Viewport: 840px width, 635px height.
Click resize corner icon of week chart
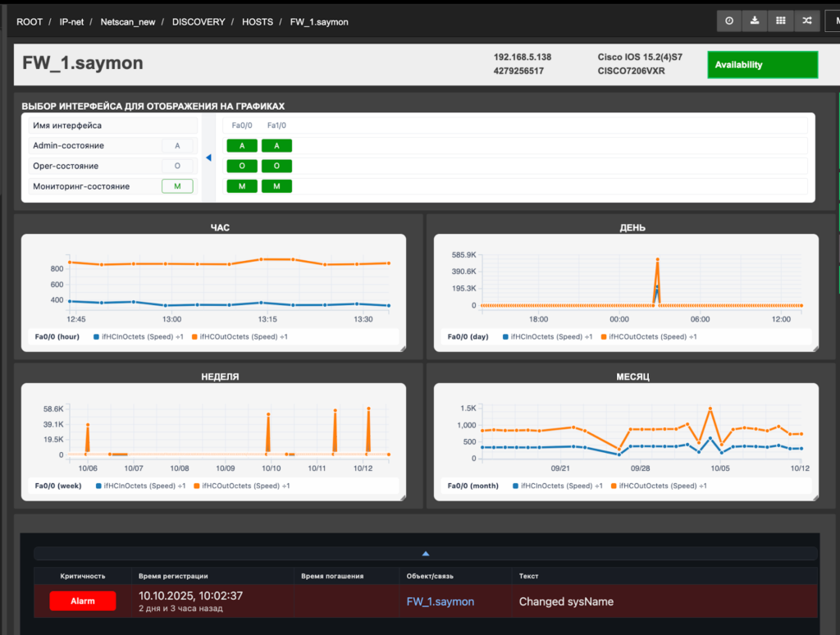pyautogui.click(x=399, y=496)
